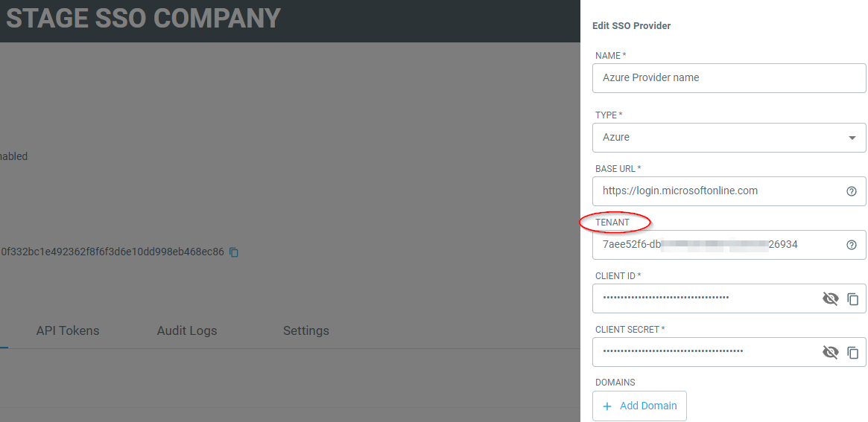868x422 pixels.
Task: Open the Type dropdown showing Azure
Action: 729,138
